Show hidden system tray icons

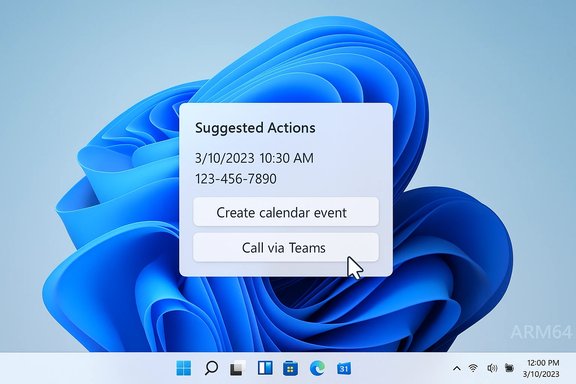pos(457,368)
